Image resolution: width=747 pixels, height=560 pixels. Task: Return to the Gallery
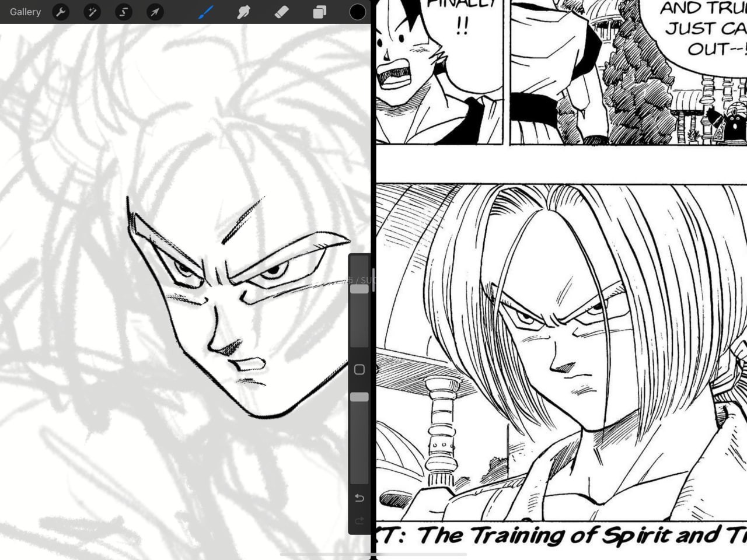pyautogui.click(x=25, y=12)
